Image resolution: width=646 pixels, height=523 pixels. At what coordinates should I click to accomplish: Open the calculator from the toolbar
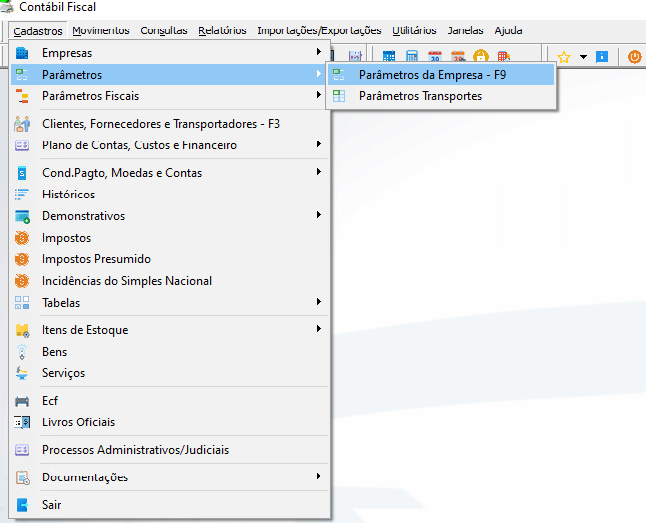(x=412, y=56)
